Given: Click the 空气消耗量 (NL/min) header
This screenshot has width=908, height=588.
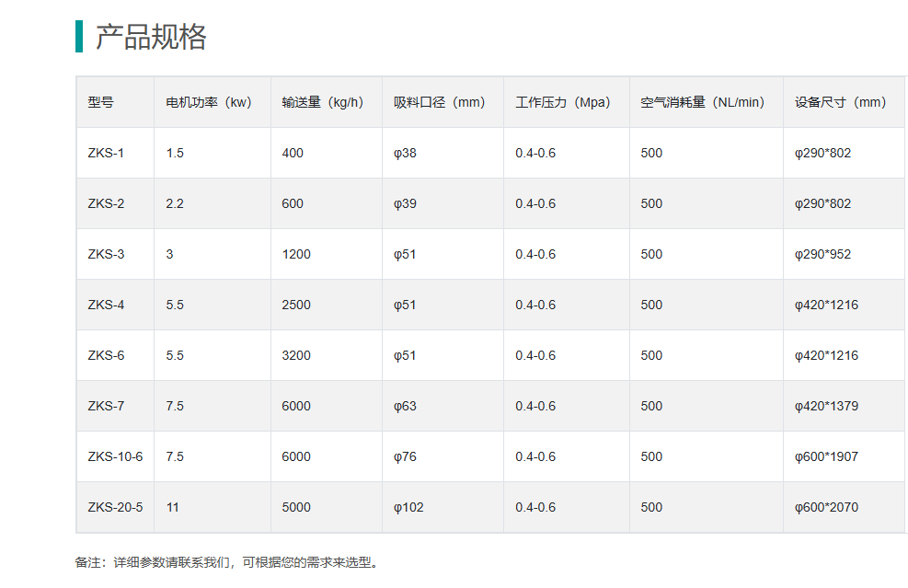Looking at the screenshot, I should point(702,102).
